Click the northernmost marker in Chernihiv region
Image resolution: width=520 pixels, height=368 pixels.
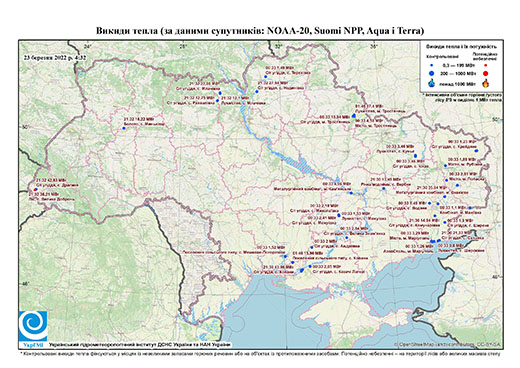click(266, 77)
